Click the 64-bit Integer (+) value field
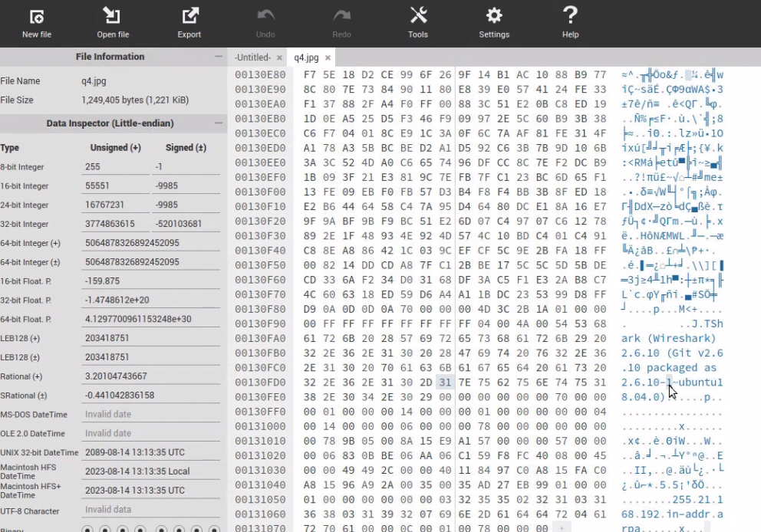Viewport: 761px width, 532px height. [150, 243]
